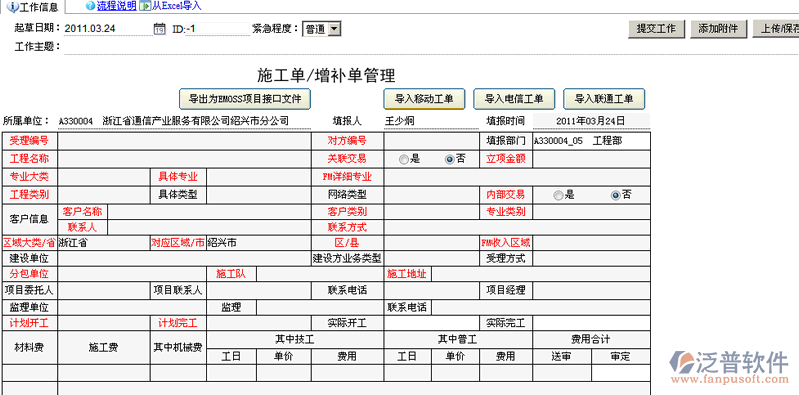This screenshot has width=799, height=395.
Task: Select 是 for 关联交易
Action: 404,160
